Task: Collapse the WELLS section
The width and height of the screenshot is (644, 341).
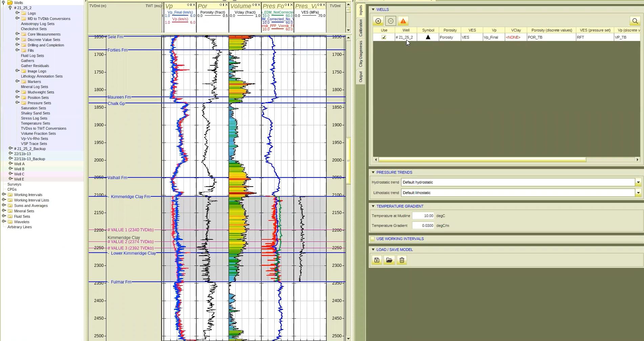Action: (x=373, y=9)
